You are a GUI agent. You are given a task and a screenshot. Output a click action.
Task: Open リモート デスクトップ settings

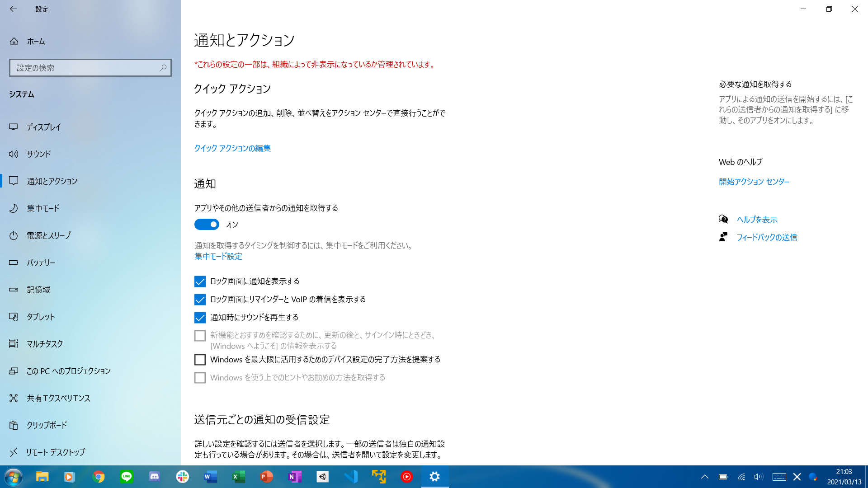pyautogui.click(x=90, y=452)
